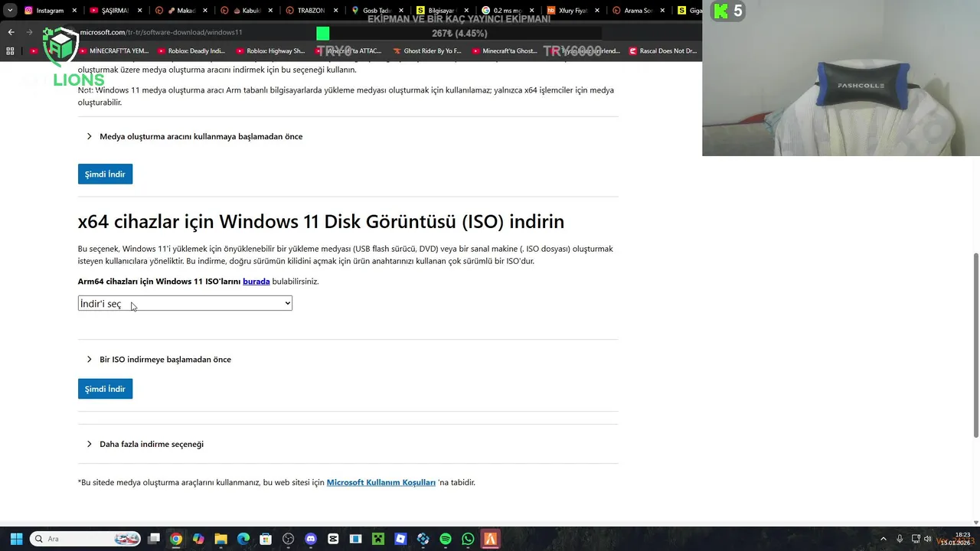980x551 pixels.
Task: Open Task View from the taskbar
Action: coord(154,539)
